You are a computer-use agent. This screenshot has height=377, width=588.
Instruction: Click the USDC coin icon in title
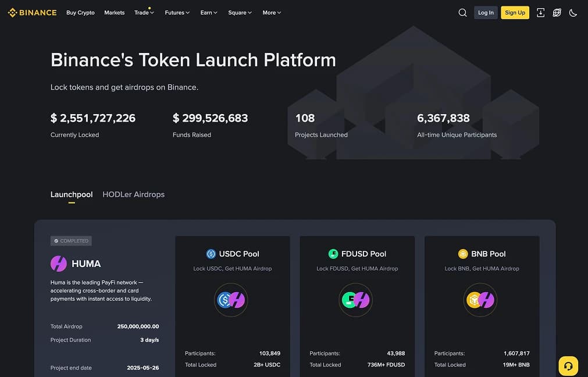(x=211, y=254)
